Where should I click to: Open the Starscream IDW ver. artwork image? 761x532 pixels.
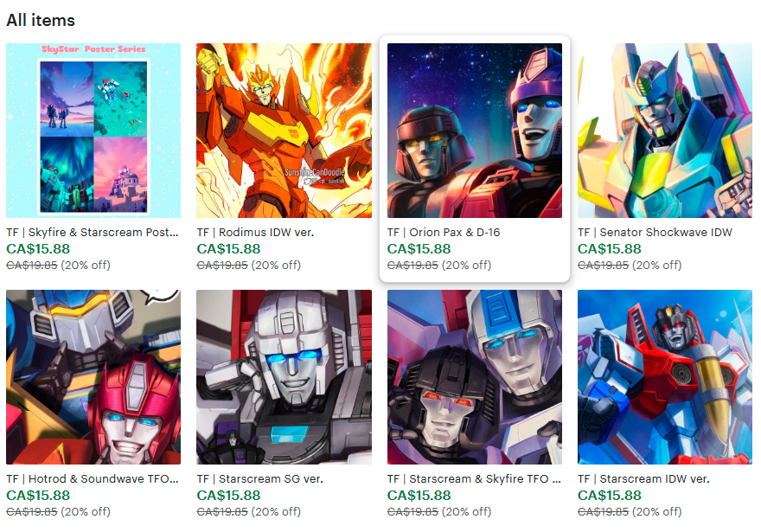coord(665,377)
